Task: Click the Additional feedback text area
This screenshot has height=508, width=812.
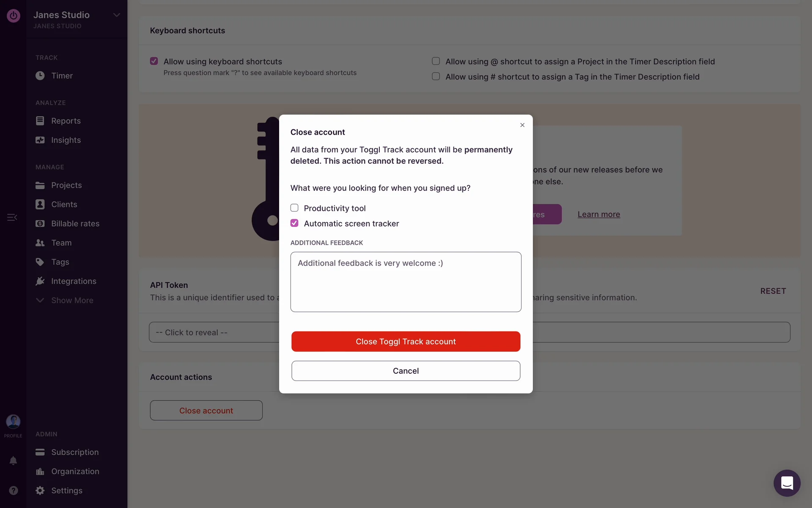Action: [406, 282]
